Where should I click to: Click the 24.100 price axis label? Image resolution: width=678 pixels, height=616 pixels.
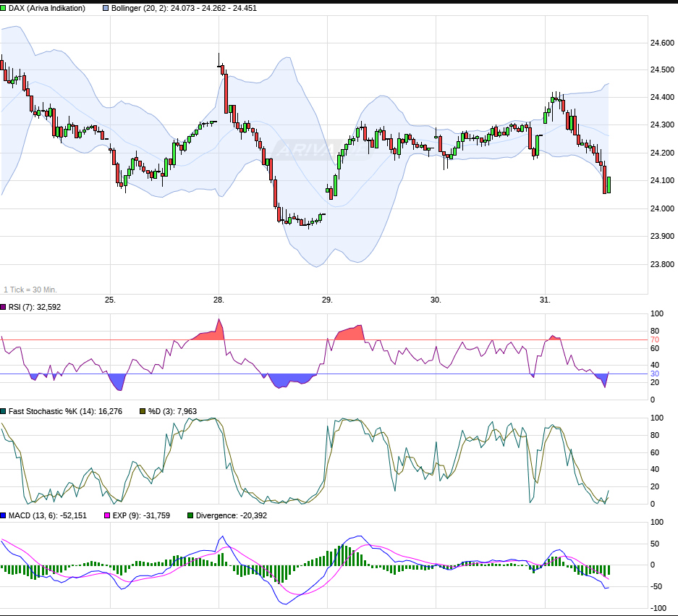point(662,180)
